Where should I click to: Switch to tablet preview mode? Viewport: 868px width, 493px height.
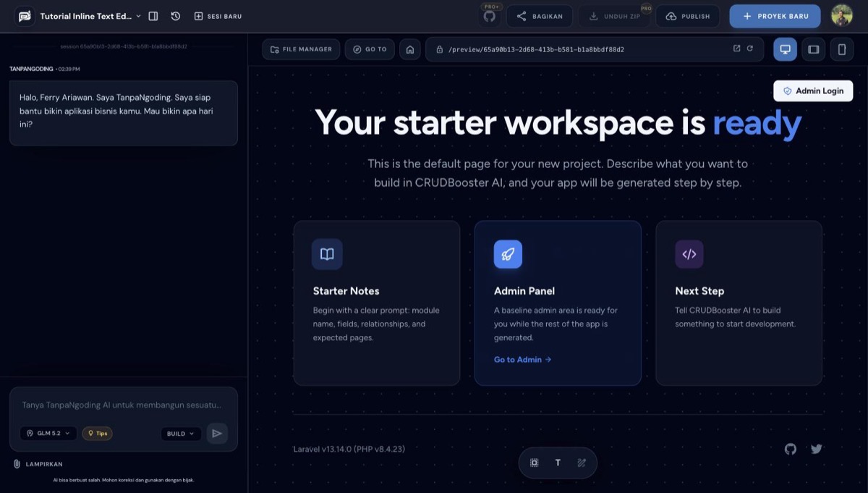814,49
